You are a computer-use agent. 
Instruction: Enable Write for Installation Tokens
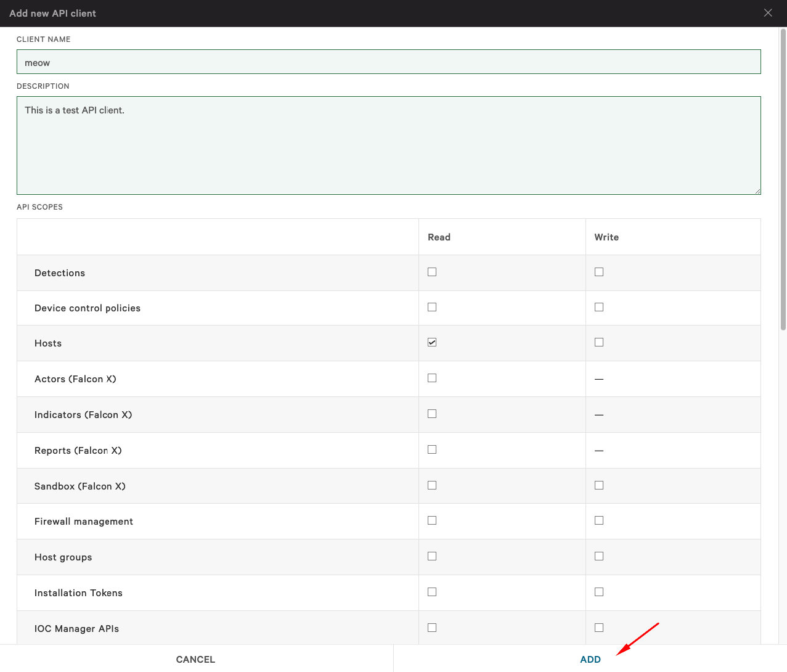(x=599, y=592)
